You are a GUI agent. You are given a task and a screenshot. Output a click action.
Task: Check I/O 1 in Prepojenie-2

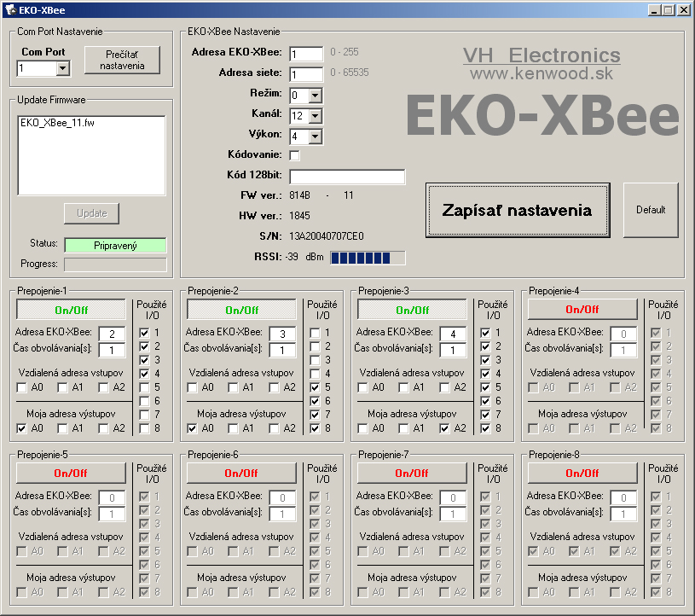tap(315, 333)
